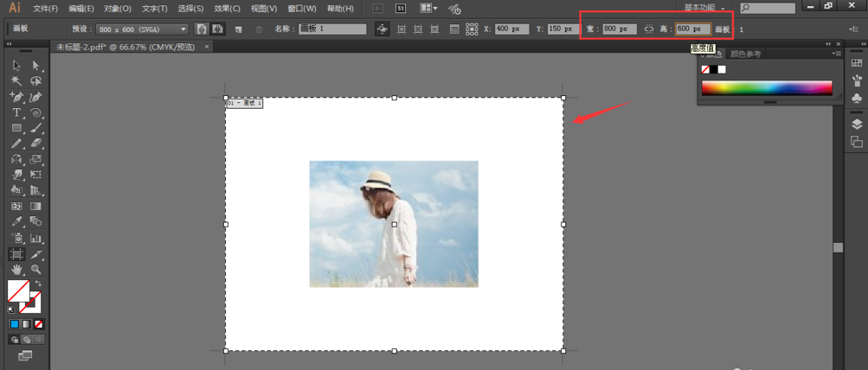Toggle portrait artboard orientation

[201, 29]
